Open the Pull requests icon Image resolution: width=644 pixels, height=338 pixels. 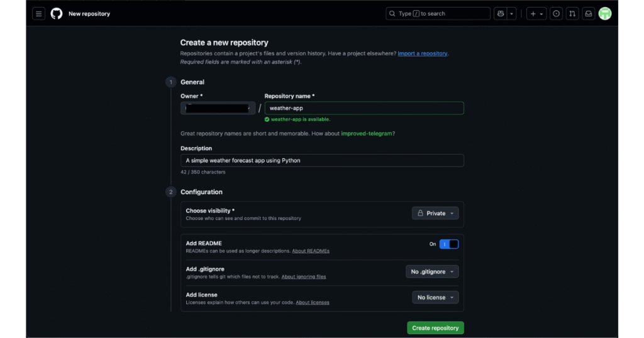click(572, 14)
